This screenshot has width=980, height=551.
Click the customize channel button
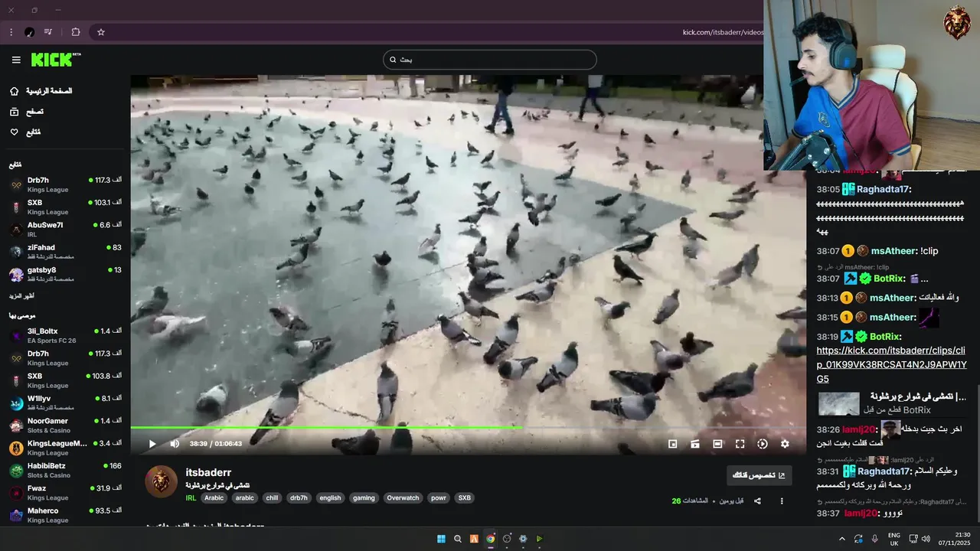(759, 475)
